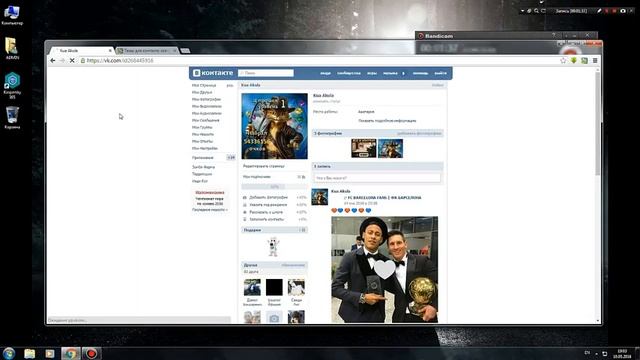The width and height of the screenshot is (640, 360).
Task: Click the green download arrow extension icon
Action: (x=573, y=60)
